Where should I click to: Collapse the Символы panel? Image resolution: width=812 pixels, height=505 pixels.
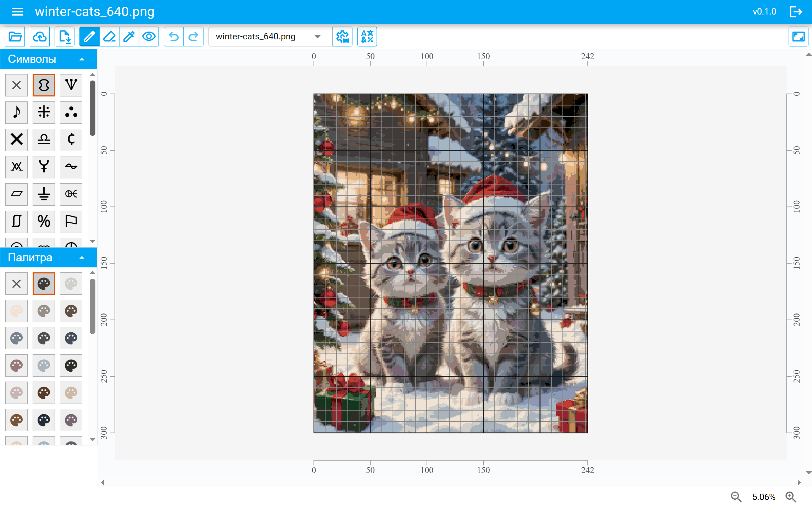(82, 59)
